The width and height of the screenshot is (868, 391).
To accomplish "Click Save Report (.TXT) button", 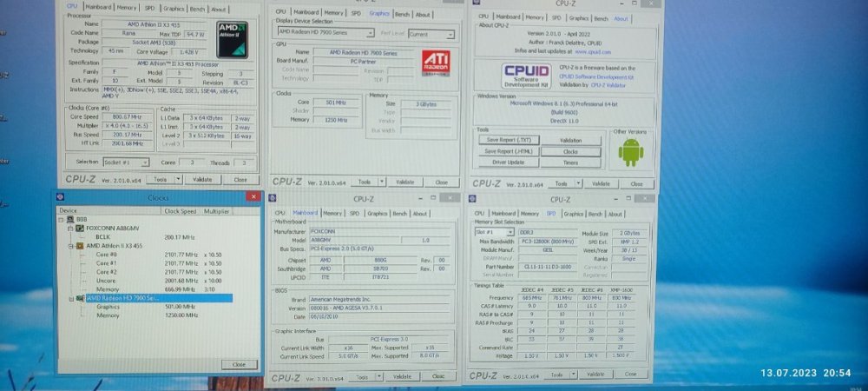I will (x=508, y=140).
